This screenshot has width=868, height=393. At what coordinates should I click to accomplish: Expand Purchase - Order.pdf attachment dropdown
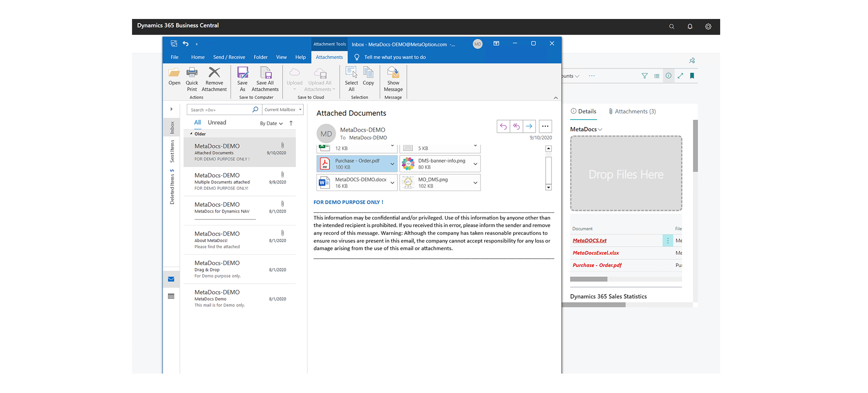coord(392,164)
